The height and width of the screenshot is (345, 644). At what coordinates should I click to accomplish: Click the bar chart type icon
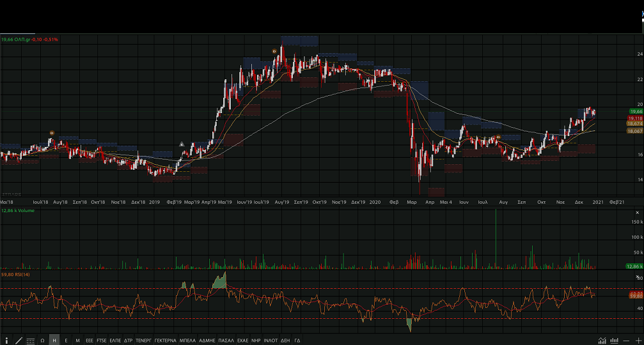click(x=614, y=341)
